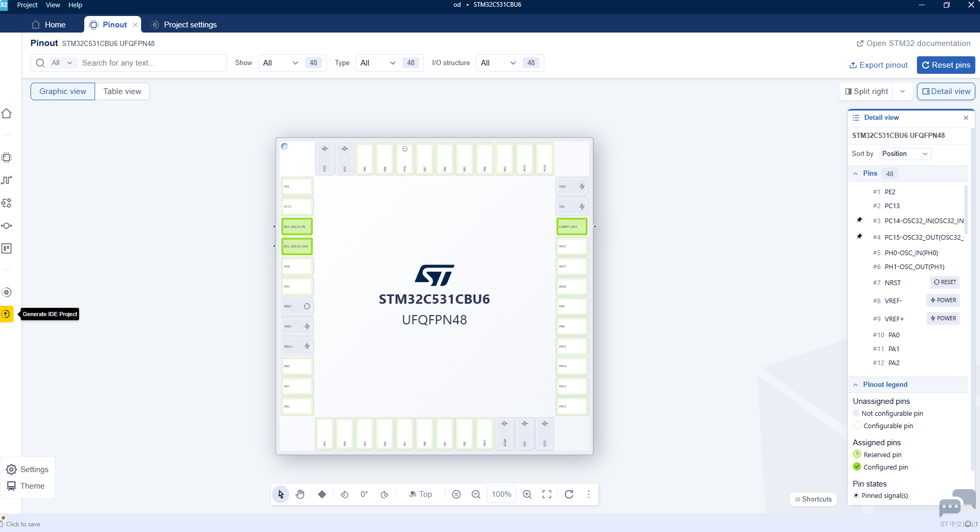Open the more options kebab menu
Viewport: 980px width, 532px height.
click(x=589, y=494)
